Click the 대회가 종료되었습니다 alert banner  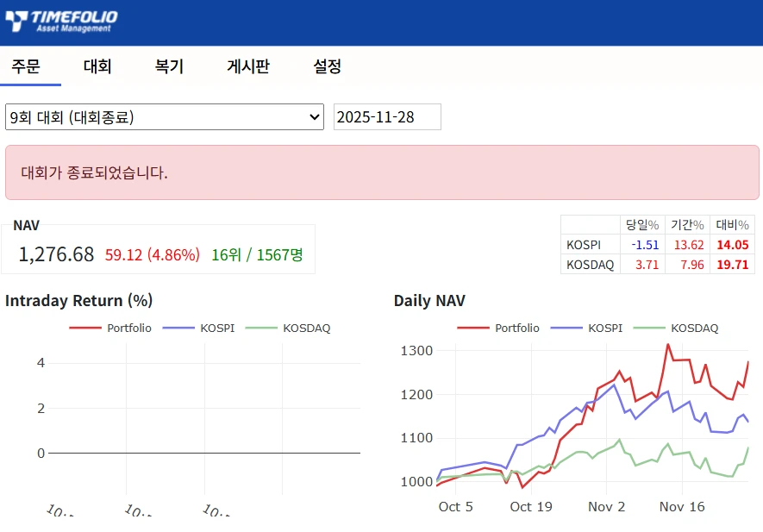pos(381,172)
